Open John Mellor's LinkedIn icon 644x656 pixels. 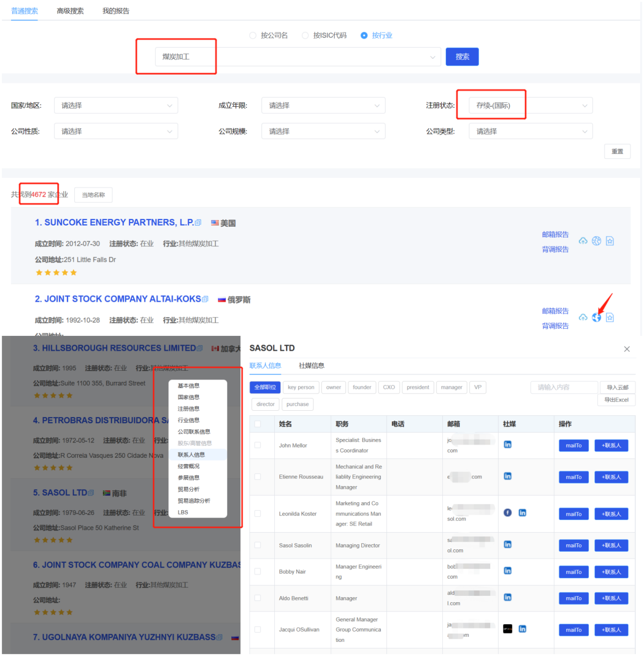click(507, 445)
